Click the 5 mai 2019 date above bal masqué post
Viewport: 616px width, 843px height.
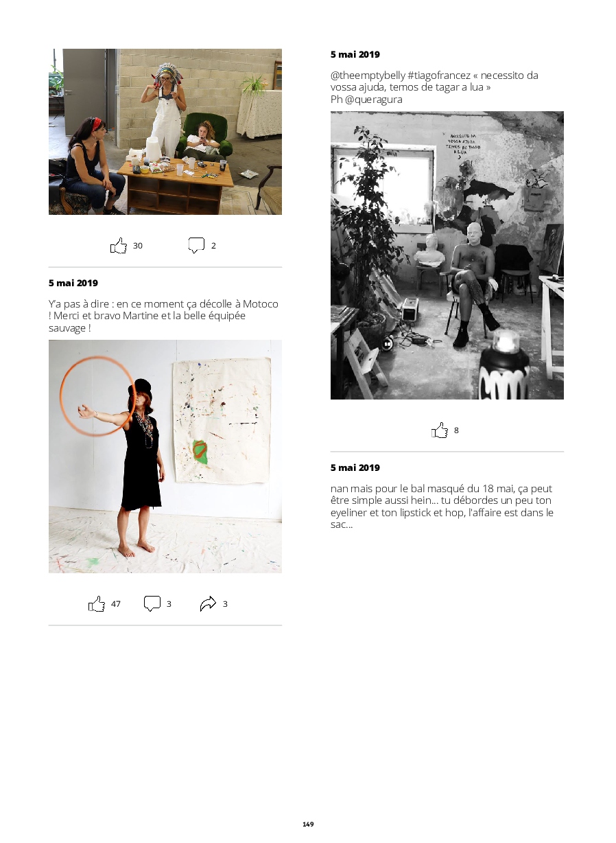[x=355, y=467]
